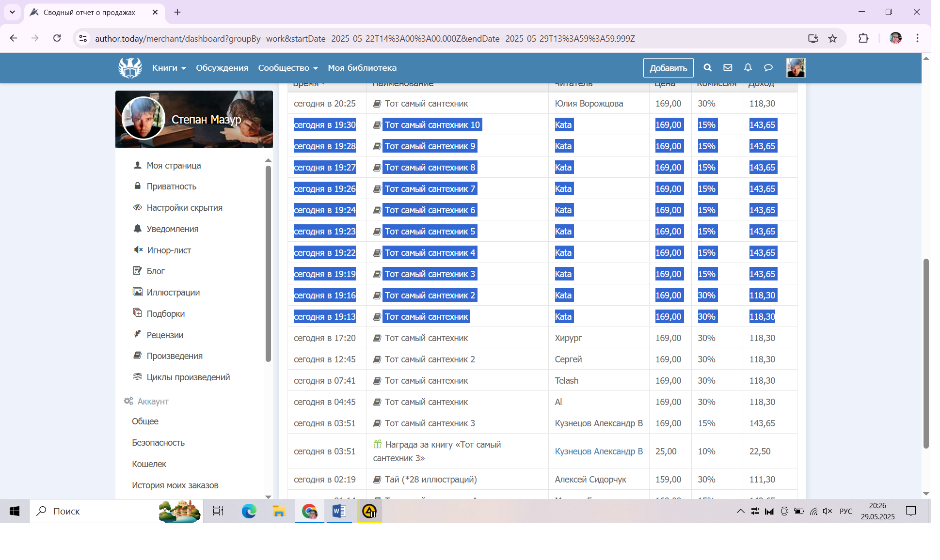Bookmark this page with star icon
The height and width of the screenshot is (560, 940).
(832, 38)
